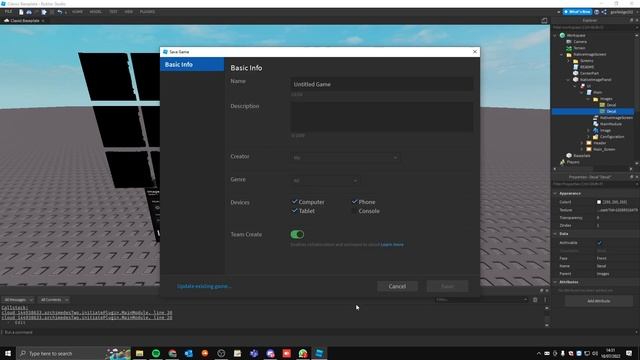This screenshot has width=640, height=360.
Task: Switch to the MODEL ribbon tab
Action: pyautogui.click(x=96, y=12)
